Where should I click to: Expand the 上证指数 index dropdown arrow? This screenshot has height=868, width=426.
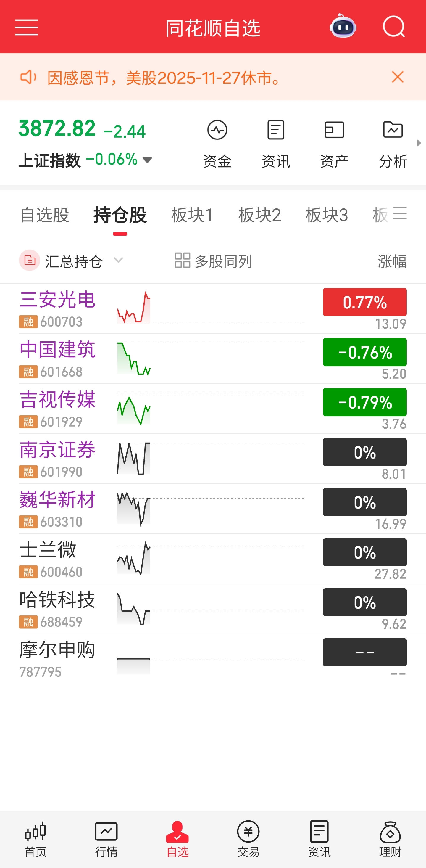(x=147, y=160)
